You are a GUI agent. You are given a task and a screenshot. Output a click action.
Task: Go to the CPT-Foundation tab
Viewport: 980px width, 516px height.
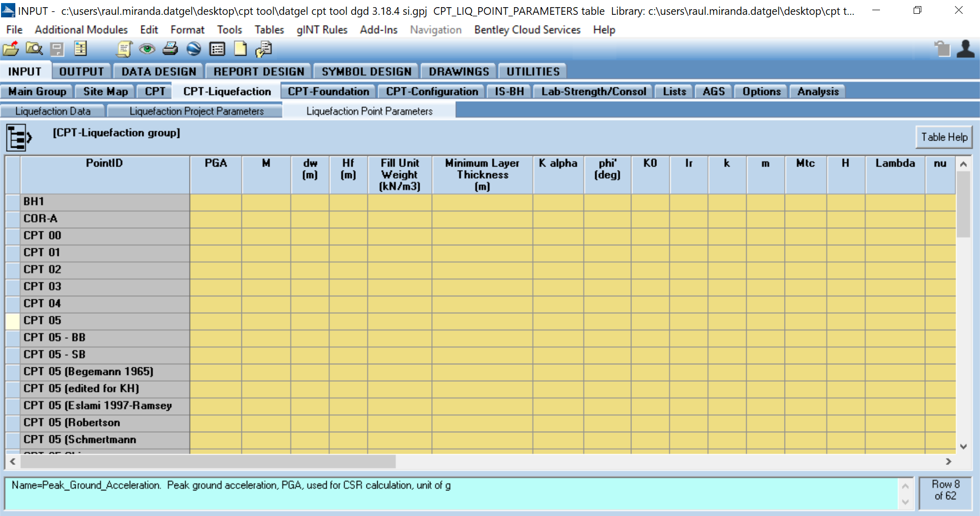pyautogui.click(x=328, y=91)
